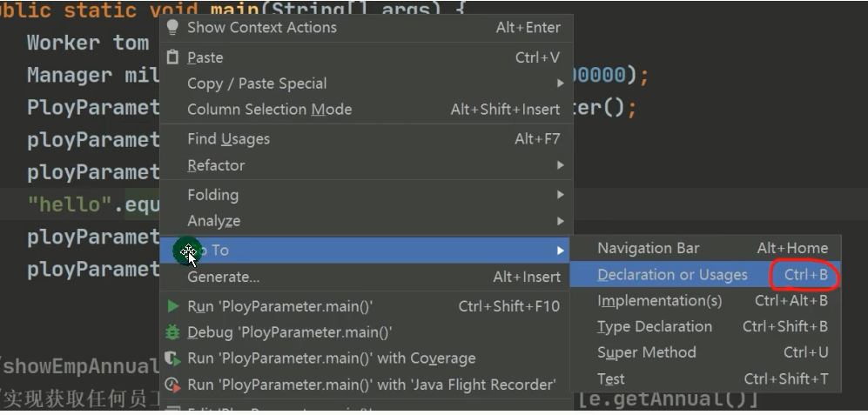This screenshot has width=868, height=415.
Task: Choose Column Selection Mode
Action: coord(269,110)
